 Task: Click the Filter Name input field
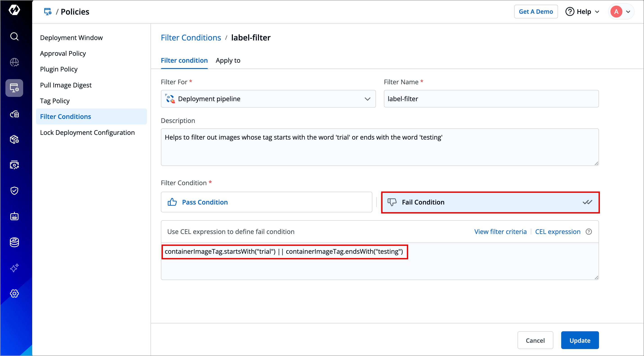coord(491,99)
